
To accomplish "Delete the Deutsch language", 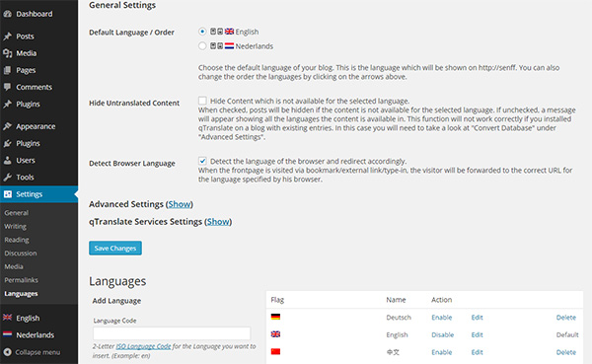I will [x=566, y=318].
